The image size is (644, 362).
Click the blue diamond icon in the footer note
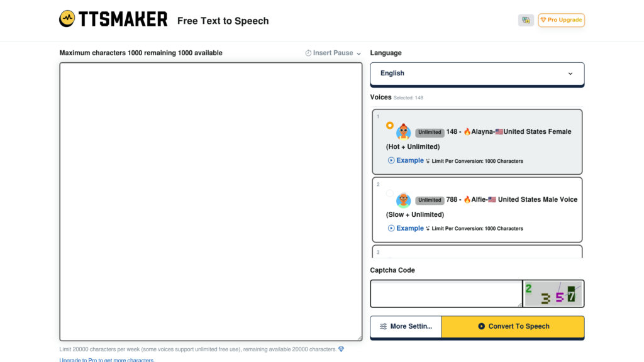pos(341,349)
